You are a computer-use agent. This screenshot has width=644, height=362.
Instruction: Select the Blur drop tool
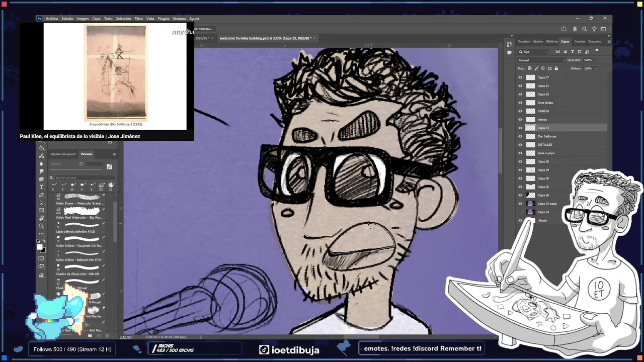pyautogui.click(x=41, y=163)
